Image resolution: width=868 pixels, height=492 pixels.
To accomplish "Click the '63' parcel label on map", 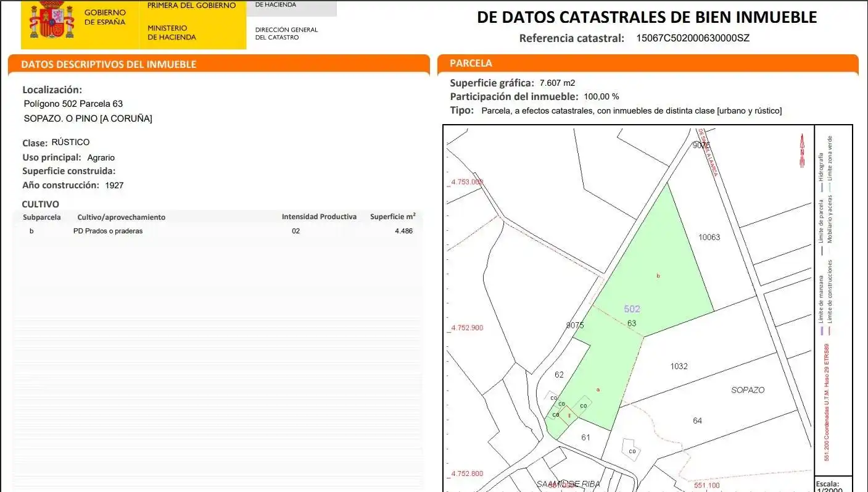I will (x=632, y=323).
